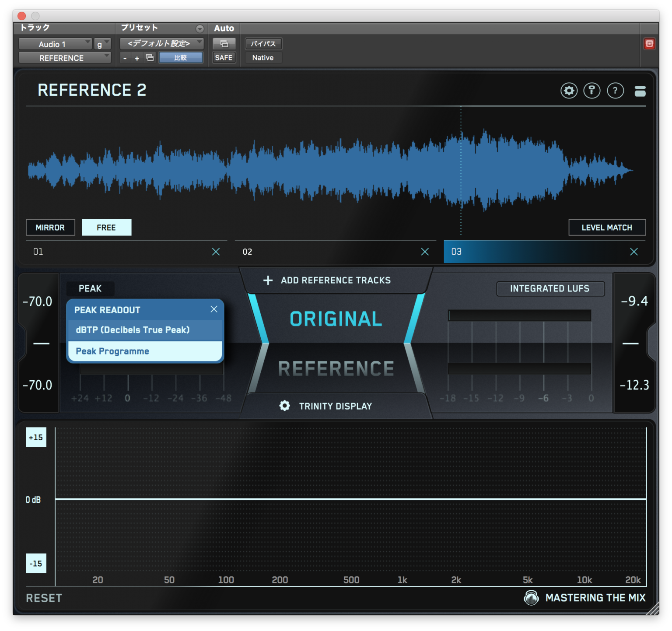
Task: Open the Trinity Display settings gear
Action: (x=284, y=406)
